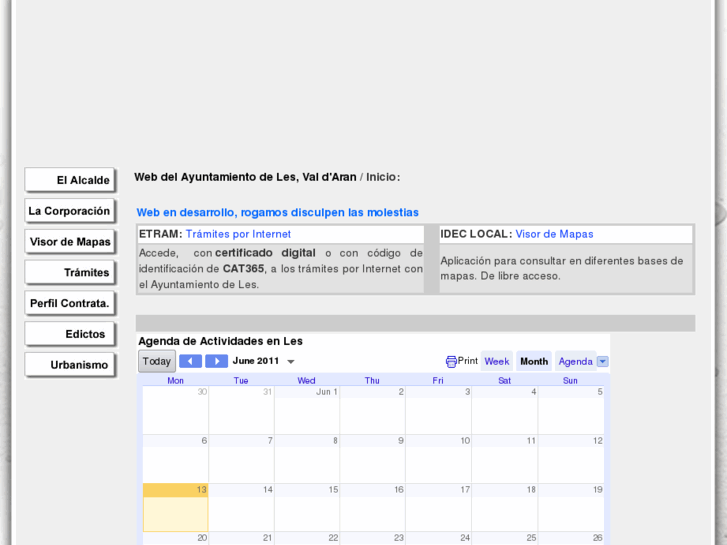Select calendar day 22
This screenshot has width=727, height=545.
tap(307, 539)
